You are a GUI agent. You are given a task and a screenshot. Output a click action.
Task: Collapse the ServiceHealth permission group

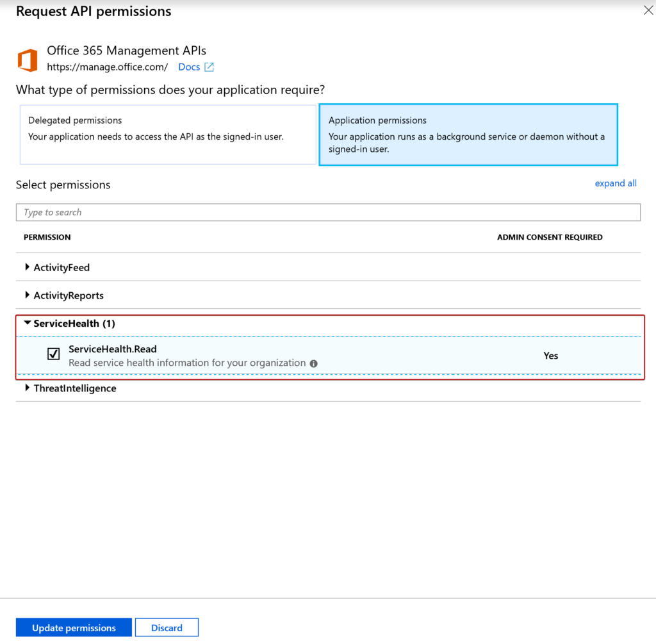click(x=28, y=324)
